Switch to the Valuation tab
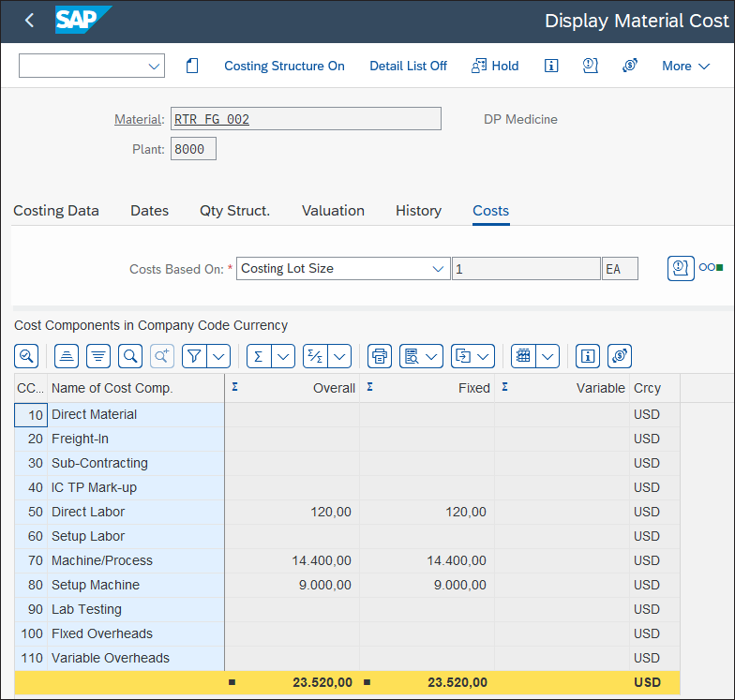The image size is (735, 700). pyautogui.click(x=333, y=211)
